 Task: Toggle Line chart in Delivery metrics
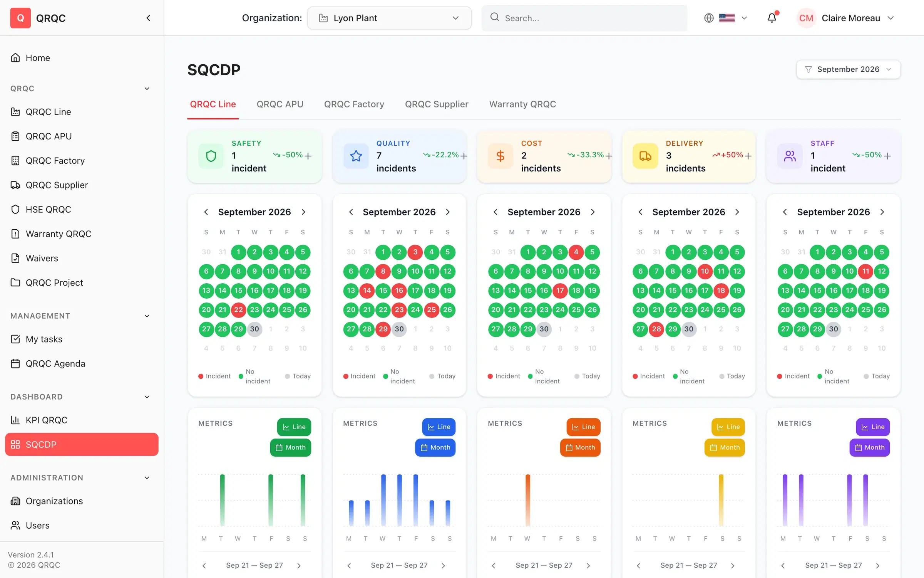point(728,427)
